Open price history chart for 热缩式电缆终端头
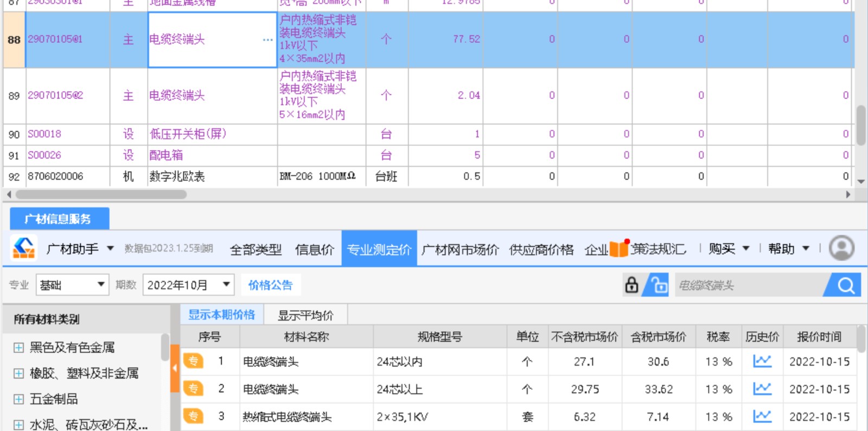 pyautogui.click(x=762, y=416)
